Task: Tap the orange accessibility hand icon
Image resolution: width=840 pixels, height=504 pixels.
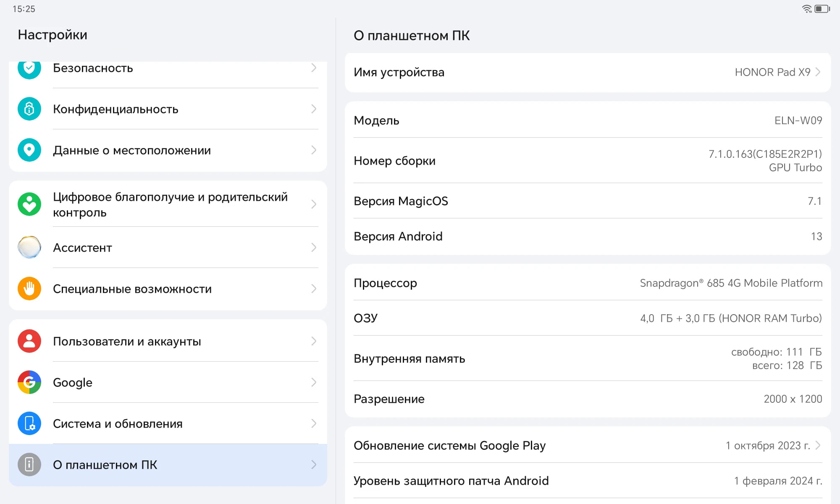Action: (x=29, y=289)
